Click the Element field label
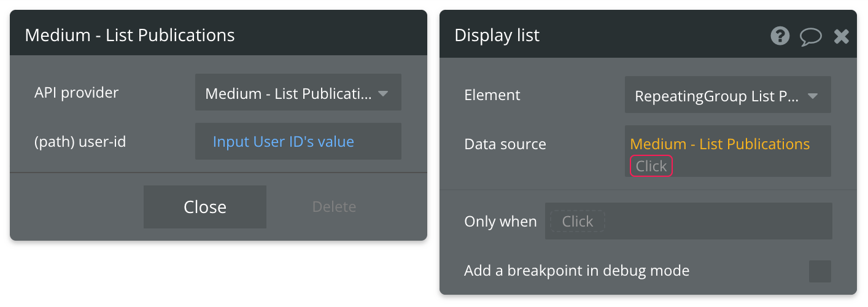Image resolution: width=868 pixels, height=307 pixels. point(492,95)
